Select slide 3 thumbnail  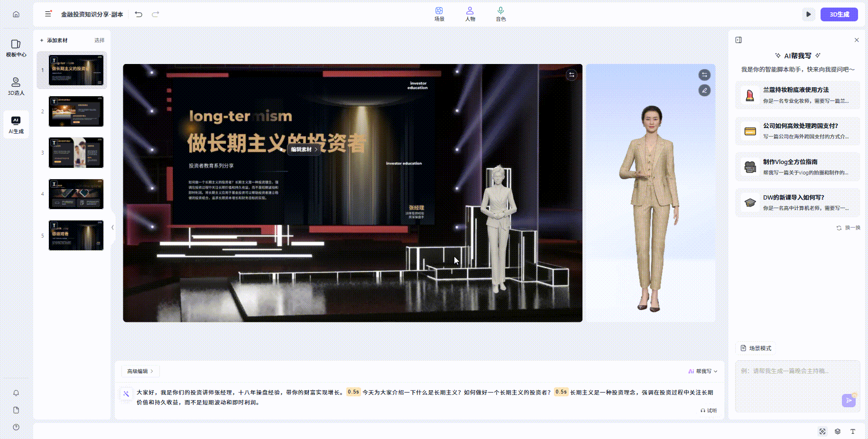pyautogui.click(x=76, y=153)
